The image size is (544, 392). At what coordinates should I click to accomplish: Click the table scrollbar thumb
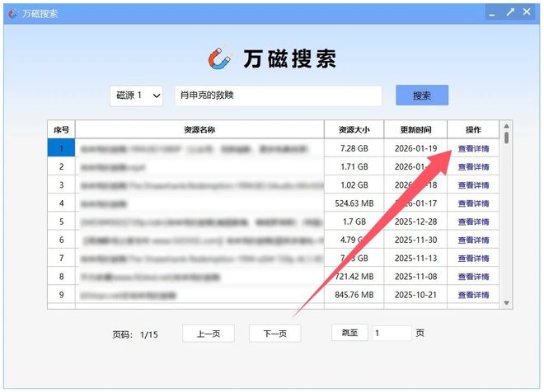coord(507,138)
